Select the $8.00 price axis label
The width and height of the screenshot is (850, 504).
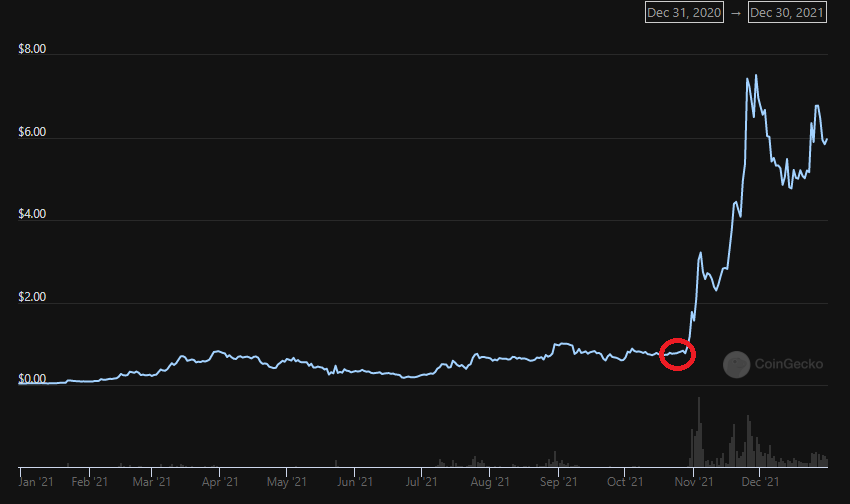[33, 49]
